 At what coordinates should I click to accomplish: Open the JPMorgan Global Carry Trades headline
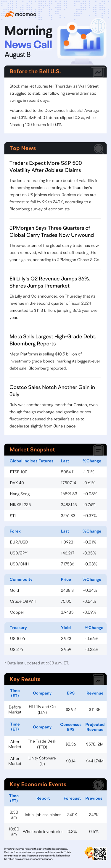point(52,231)
